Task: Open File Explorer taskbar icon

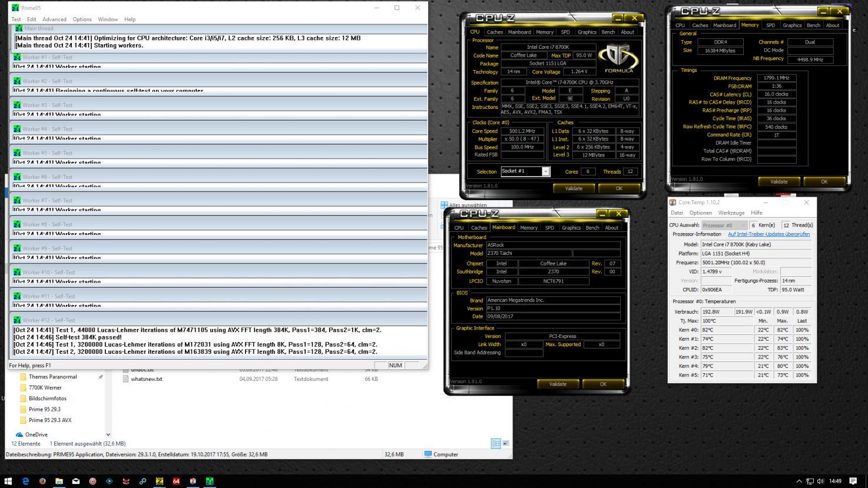Action: click(x=59, y=481)
